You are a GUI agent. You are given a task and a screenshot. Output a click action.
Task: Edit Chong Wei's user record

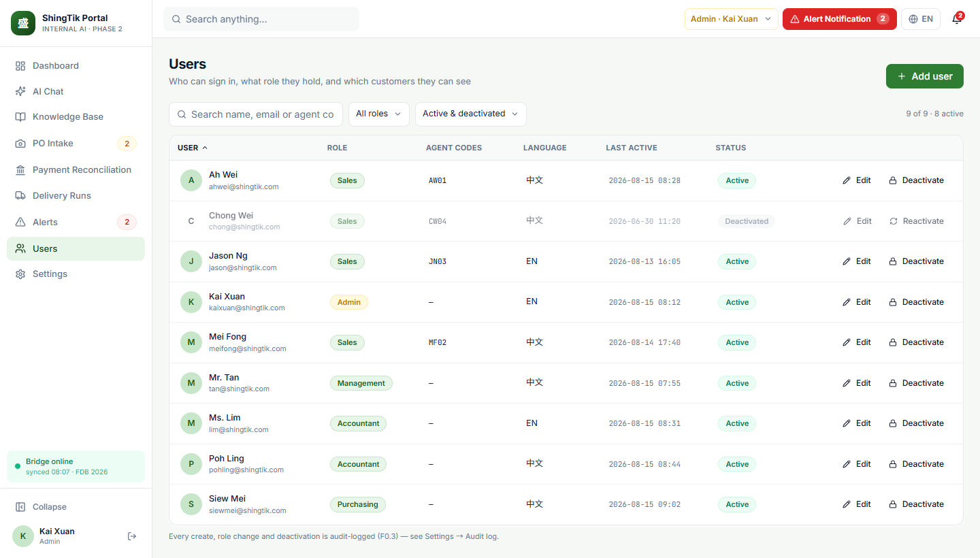tap(857, 221)
